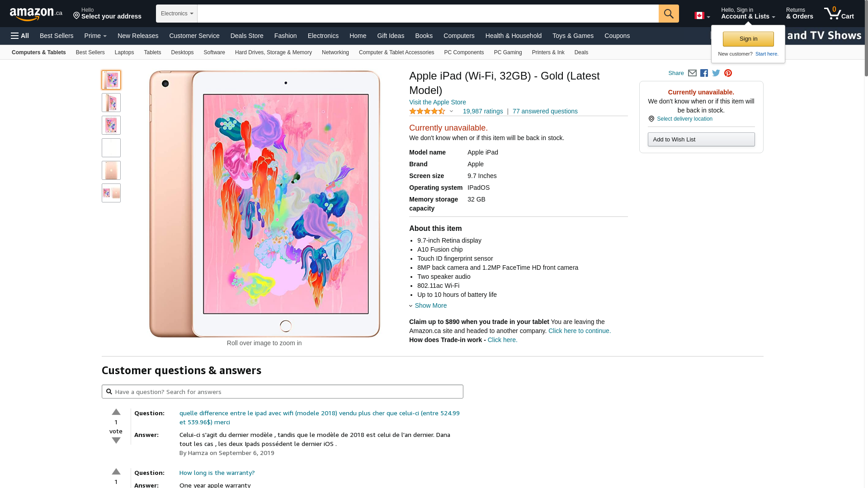Expand Show More item details
The height and width of the screenshot is (488, 868).
(430, 305)
